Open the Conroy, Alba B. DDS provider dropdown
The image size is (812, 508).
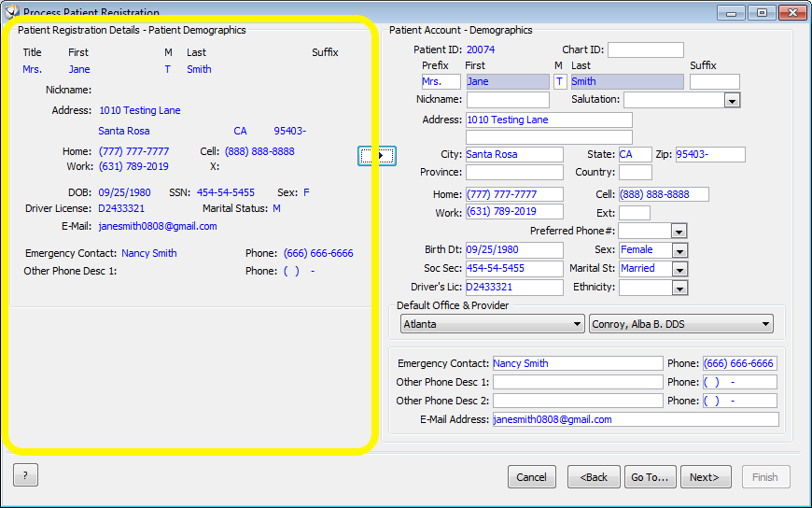(681, 324)
